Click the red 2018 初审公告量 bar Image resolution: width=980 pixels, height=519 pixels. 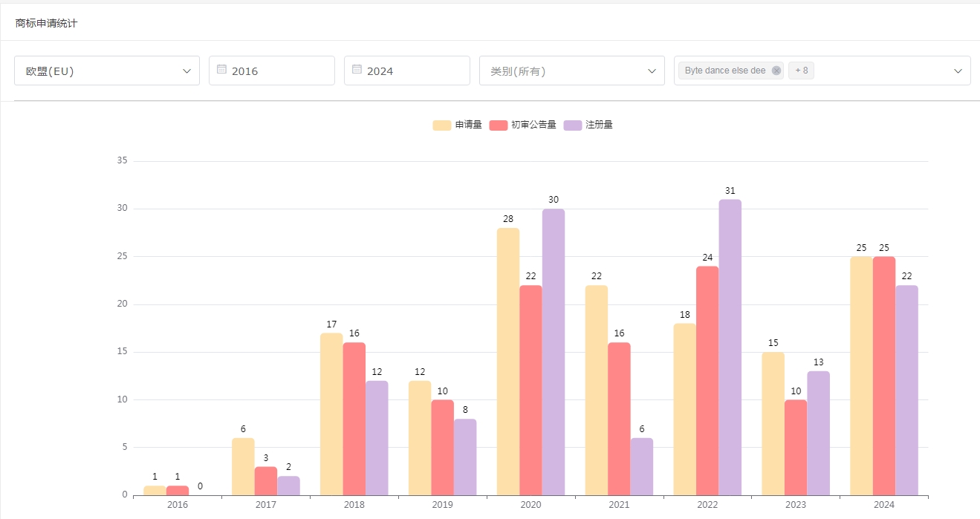click(x=354, y=419)
